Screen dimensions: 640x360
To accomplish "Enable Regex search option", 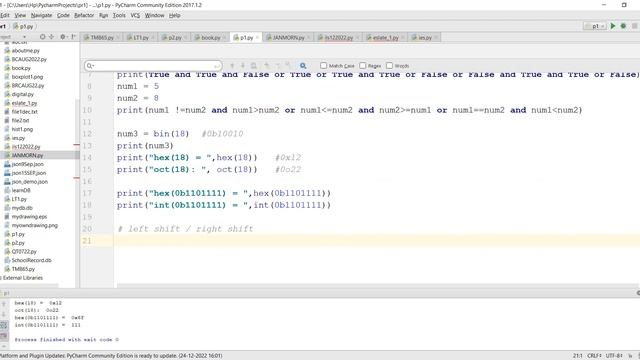I will 362,66.
